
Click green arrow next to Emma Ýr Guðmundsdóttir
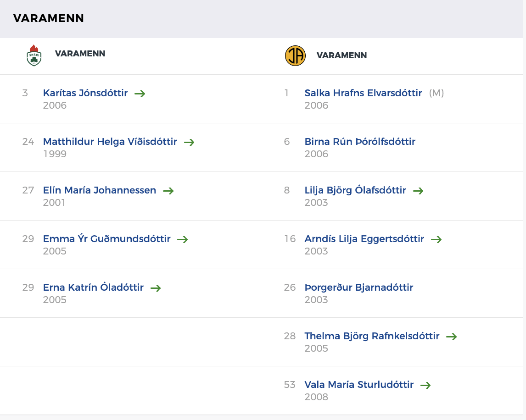tap(183, 239)
